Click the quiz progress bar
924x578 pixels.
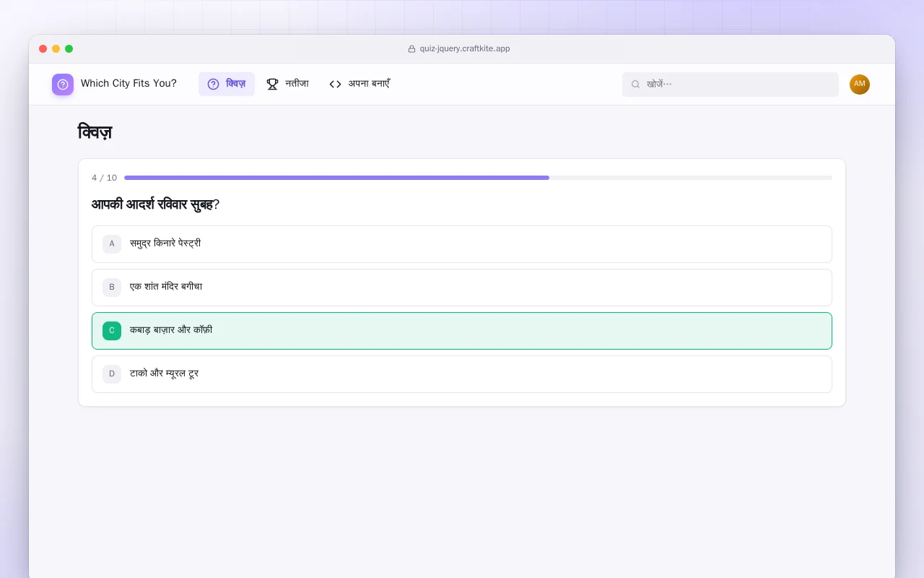coord(478,178)
